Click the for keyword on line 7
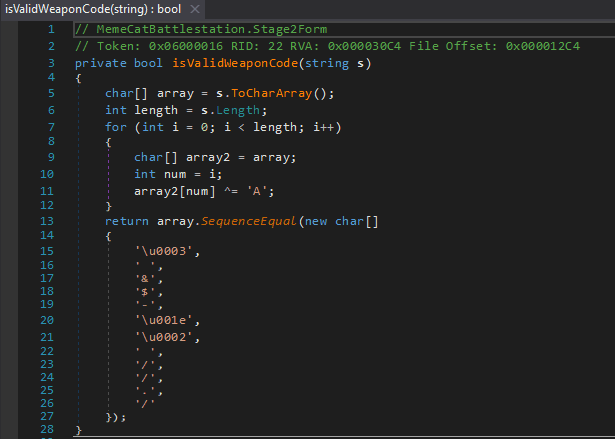Screen dimensions: 615x439 (x=116, y=127)
